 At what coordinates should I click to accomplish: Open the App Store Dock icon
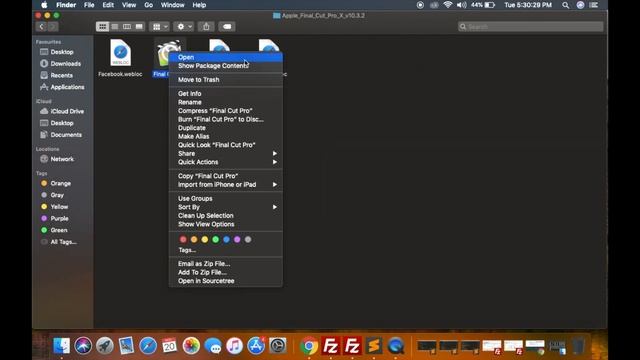coord(256,346)
